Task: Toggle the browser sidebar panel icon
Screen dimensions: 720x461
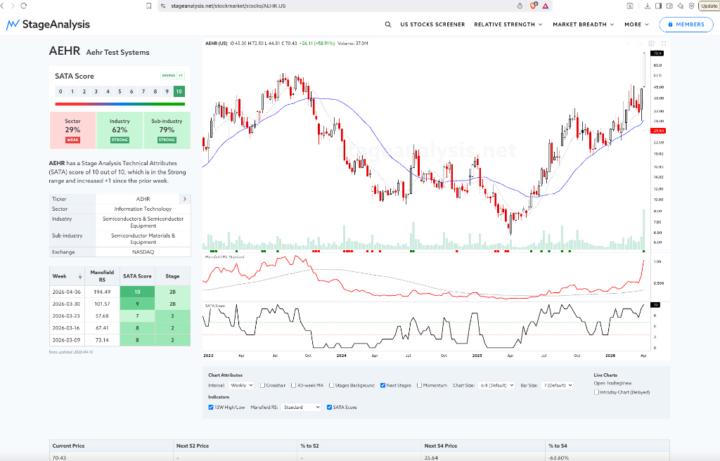Action: pyautogui.click(x=658, y=6)
